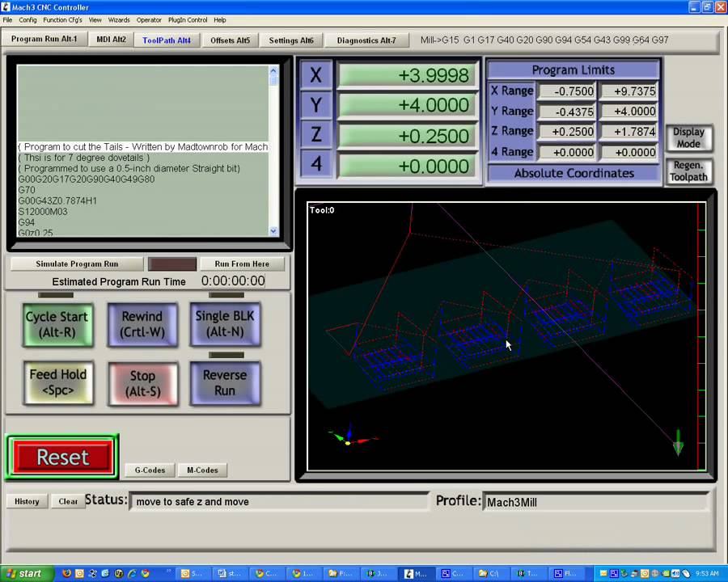
Task: Click Z Range maximum +1.7874
Action: coord(629,131)
